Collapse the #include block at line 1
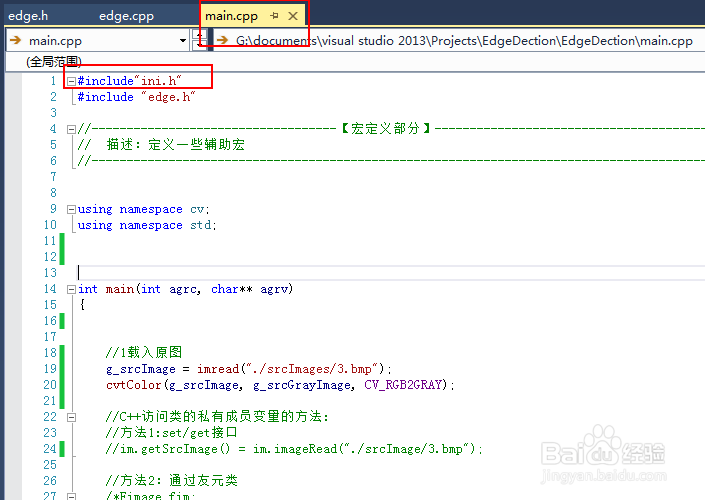 (71, 81)
